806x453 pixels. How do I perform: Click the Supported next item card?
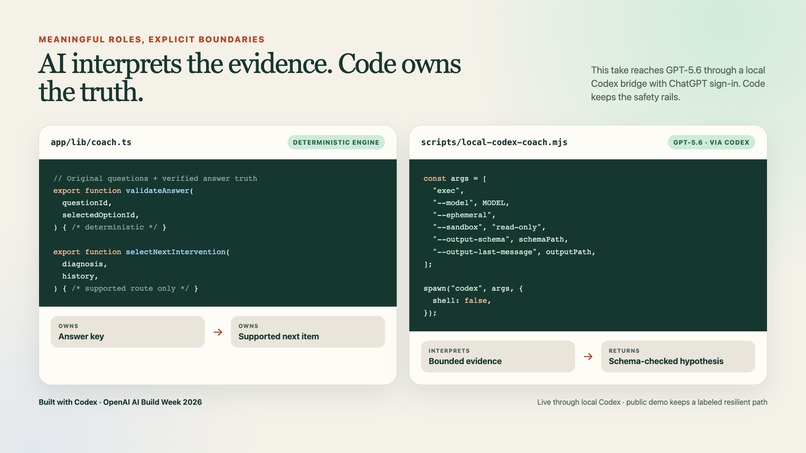tap(307, 332)
